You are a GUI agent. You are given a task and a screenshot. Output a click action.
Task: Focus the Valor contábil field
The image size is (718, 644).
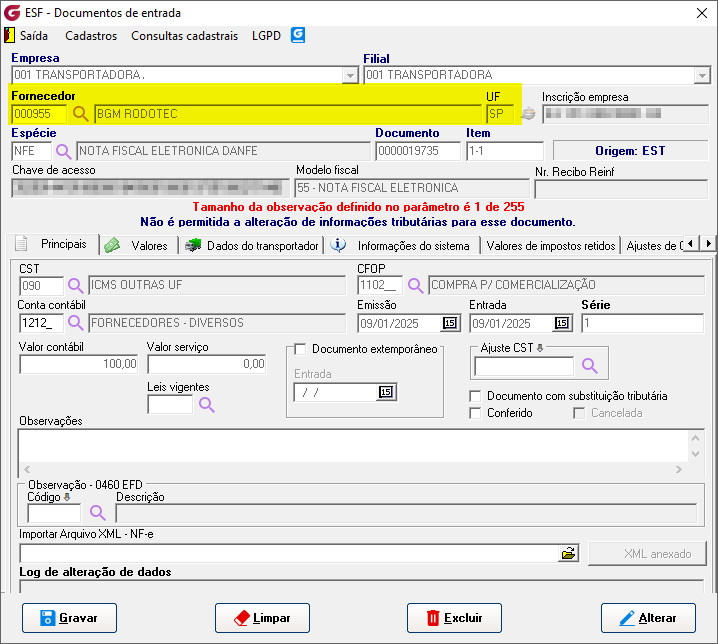(x=78, y=364)
